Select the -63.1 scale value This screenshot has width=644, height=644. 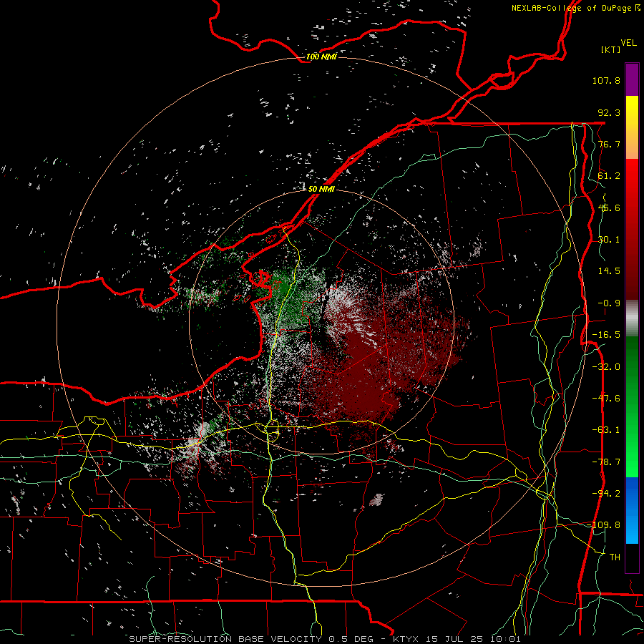point(606,430)
